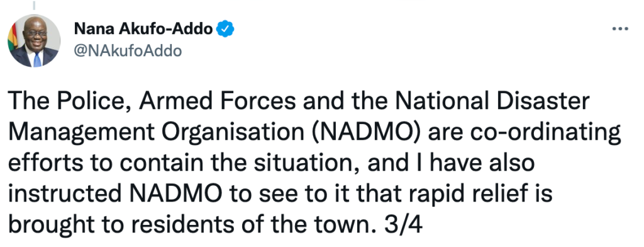Click the Nana Akufo-Addo display name
The width and height of the screenshot is (644, 247).
[143, 29]
